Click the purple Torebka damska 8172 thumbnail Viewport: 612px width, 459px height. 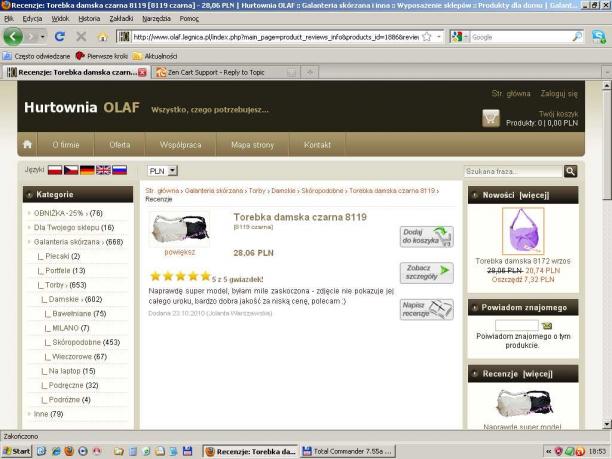[x=523, y=231]
